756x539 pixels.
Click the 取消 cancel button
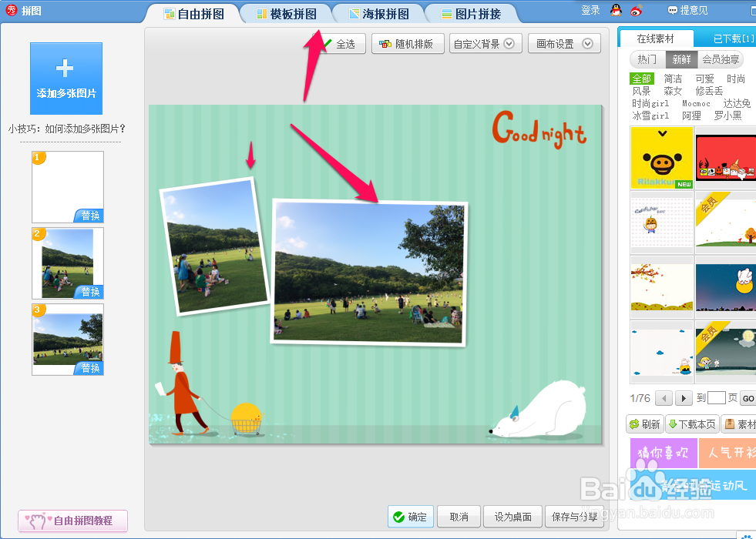point(459,517)
